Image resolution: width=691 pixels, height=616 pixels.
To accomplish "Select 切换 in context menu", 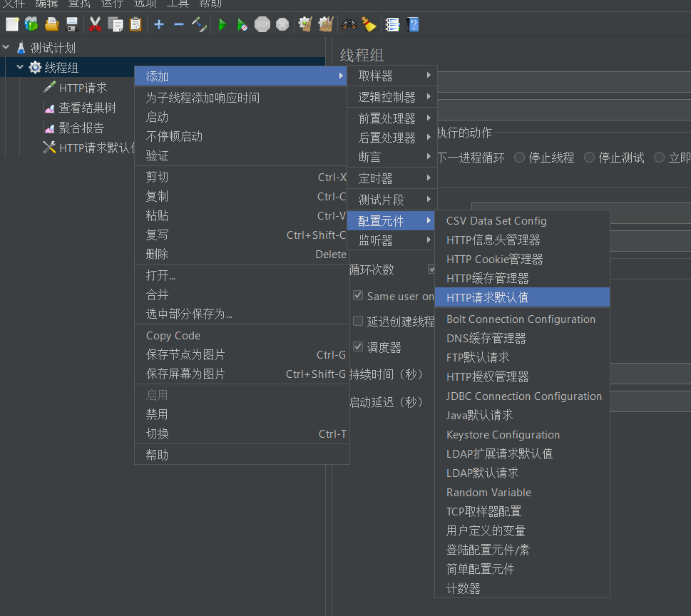I will [x=242, y=433].
